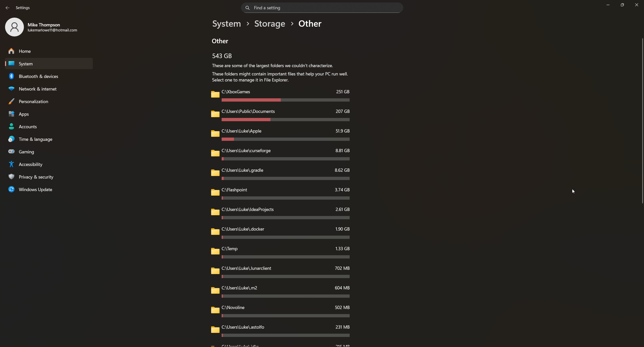Click the vertical scrollbar on the right
The width and height of the screenshot is (644, 347).
642,121
